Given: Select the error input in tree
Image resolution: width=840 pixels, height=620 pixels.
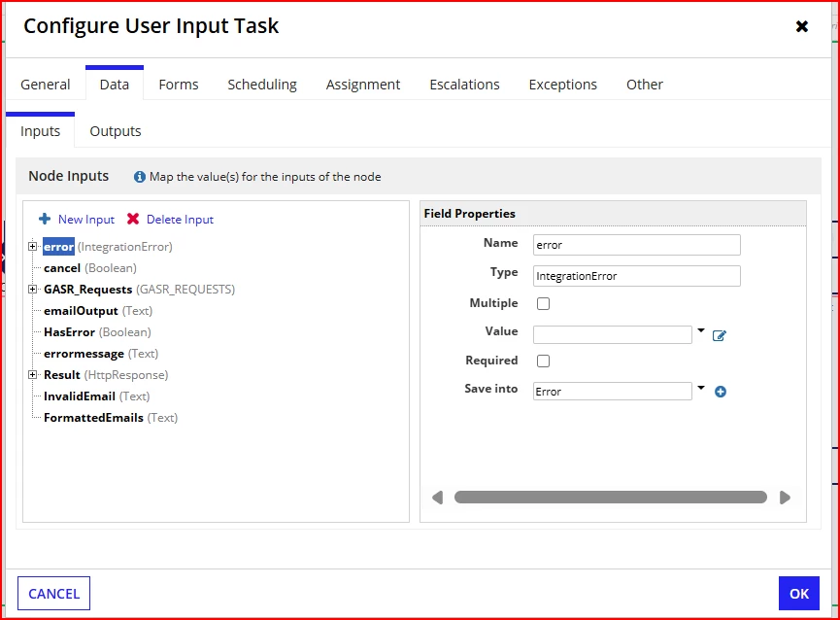Looking at the screenshot, I should pos(58,247).
